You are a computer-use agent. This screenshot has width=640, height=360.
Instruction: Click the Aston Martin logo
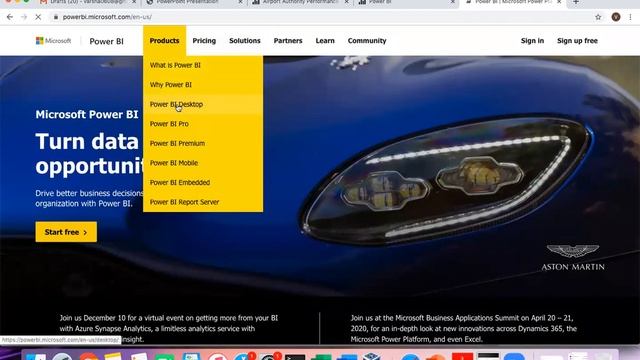click(573, 258)
